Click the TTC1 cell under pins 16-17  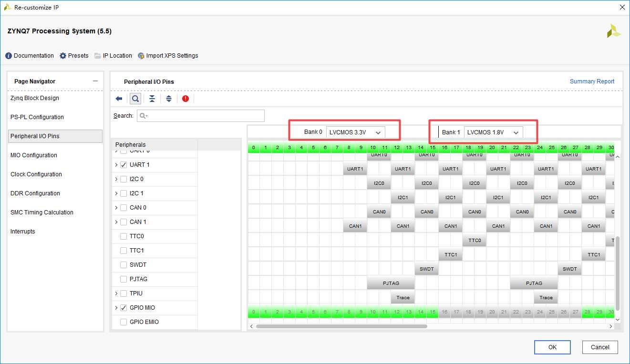click(x=451, y=254)
